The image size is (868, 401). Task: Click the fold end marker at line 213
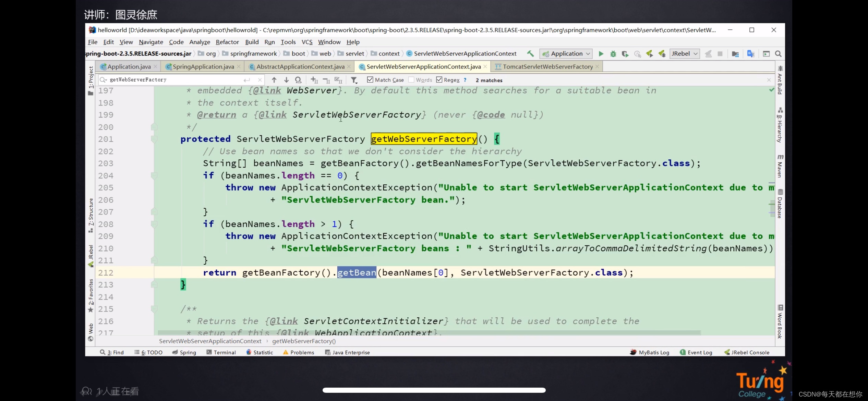154,285
